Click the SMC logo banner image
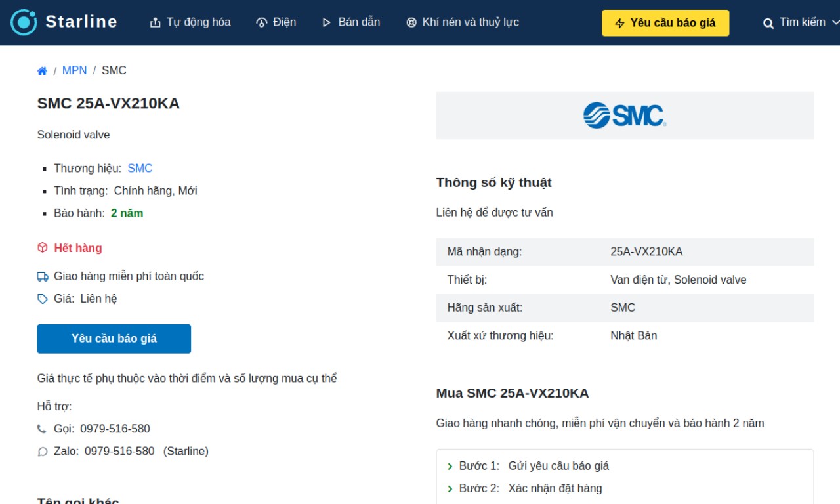The height and width of the screenshot is (504, 840). coord(625,115)
